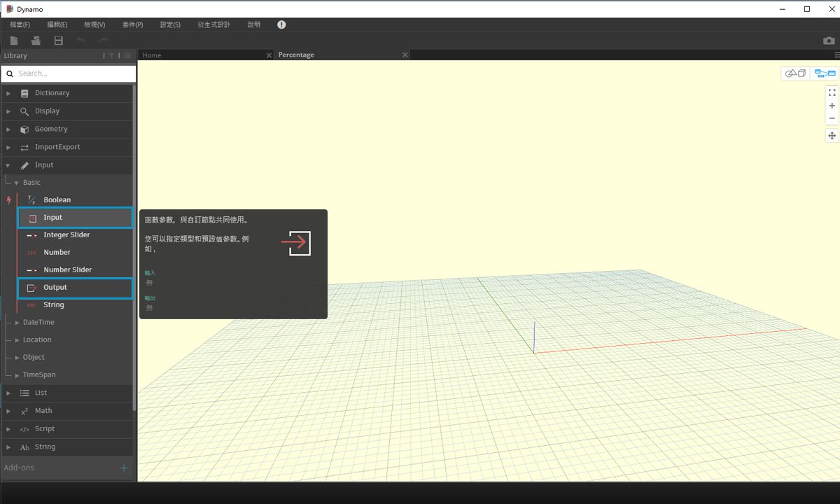Select the Number Slider node icon

pos(31,269)
